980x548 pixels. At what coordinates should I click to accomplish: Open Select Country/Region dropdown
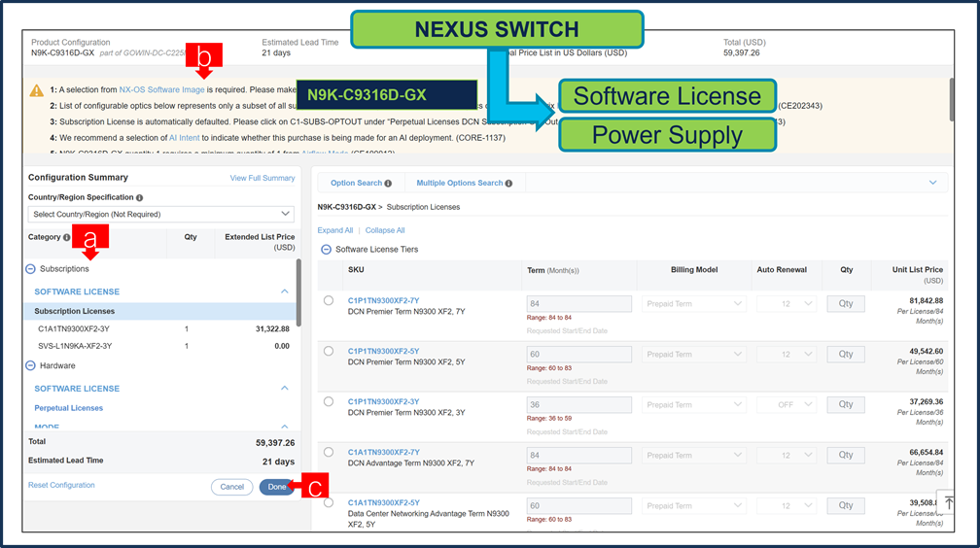[160, 214]
